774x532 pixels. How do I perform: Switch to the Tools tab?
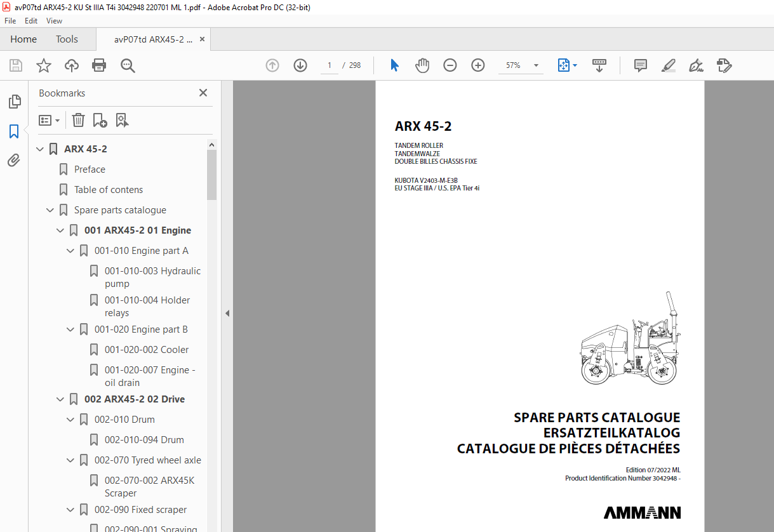click(67, 39)
